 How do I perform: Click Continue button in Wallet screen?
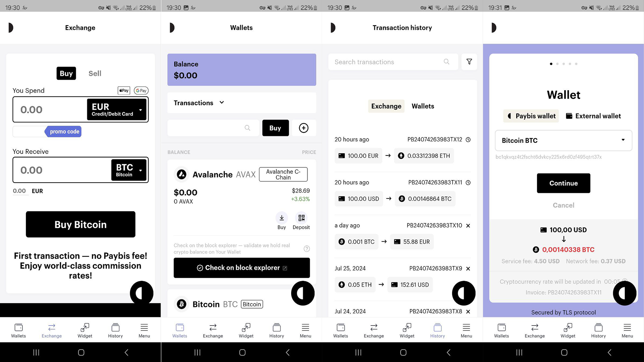tap(563, 183)
